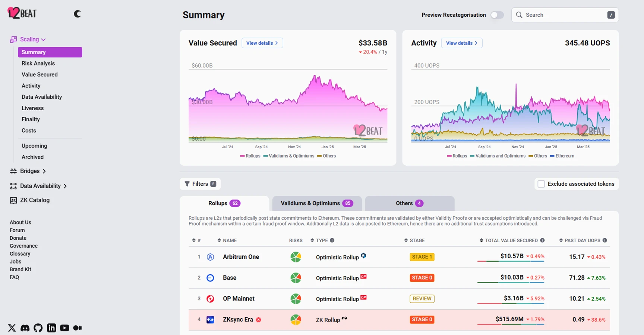Open the Filters button
The height and width of the screenshot is (335, 644).
click(x=200, y=184)
